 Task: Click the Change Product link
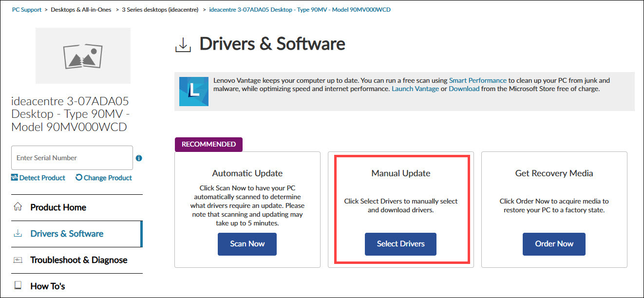pos(103,178)
